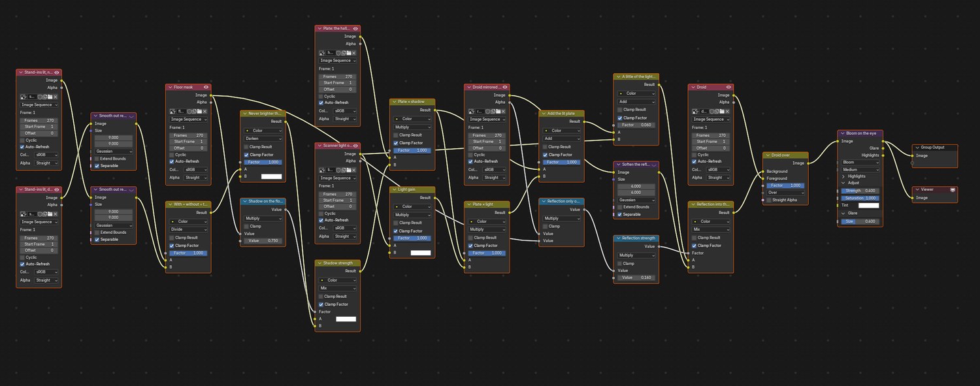Open image browser in Plate: the hall node

(x=322, y=52)
